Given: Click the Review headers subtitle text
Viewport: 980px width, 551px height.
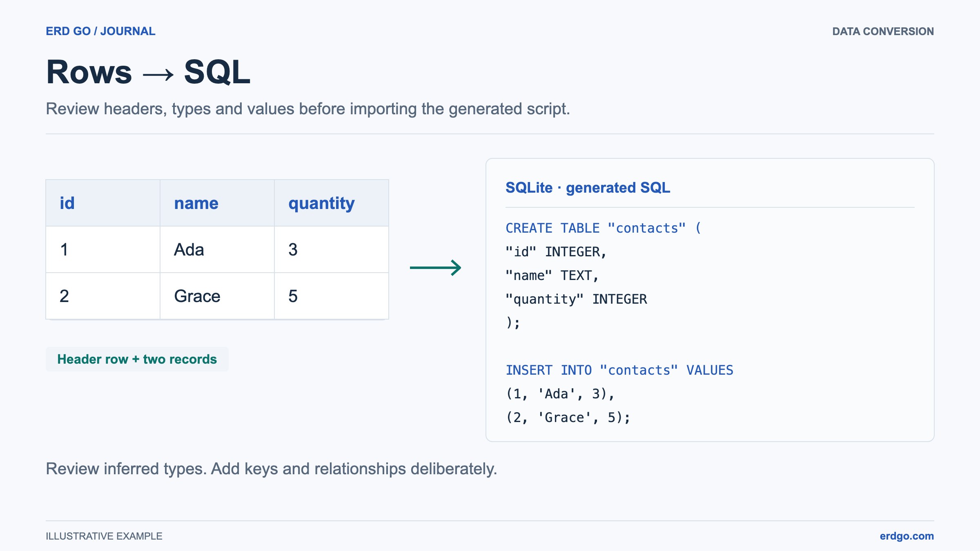Looking at the screenshot, I should click(308, 109).
